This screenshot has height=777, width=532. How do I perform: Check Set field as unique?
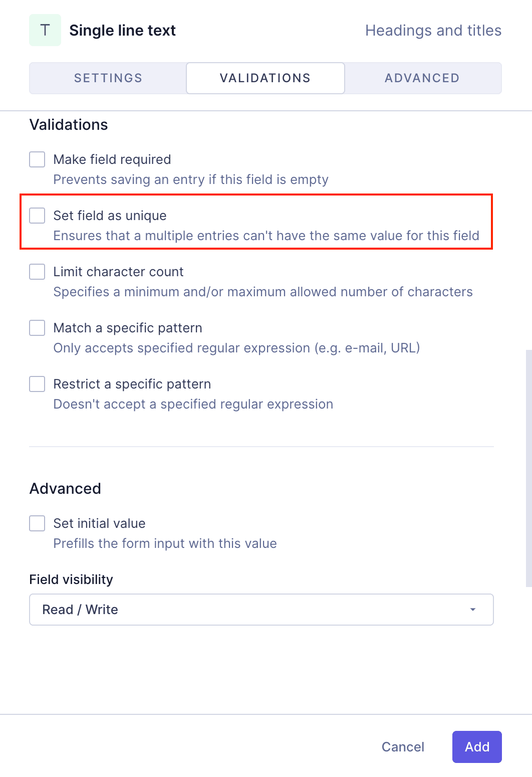[37, 216]
